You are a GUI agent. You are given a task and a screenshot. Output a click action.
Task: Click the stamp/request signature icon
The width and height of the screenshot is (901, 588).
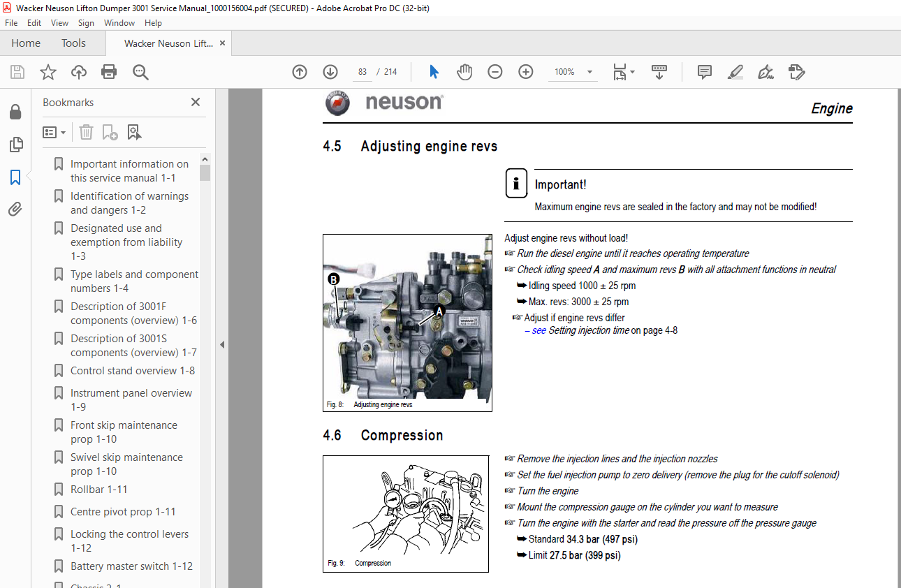(796, 72)
